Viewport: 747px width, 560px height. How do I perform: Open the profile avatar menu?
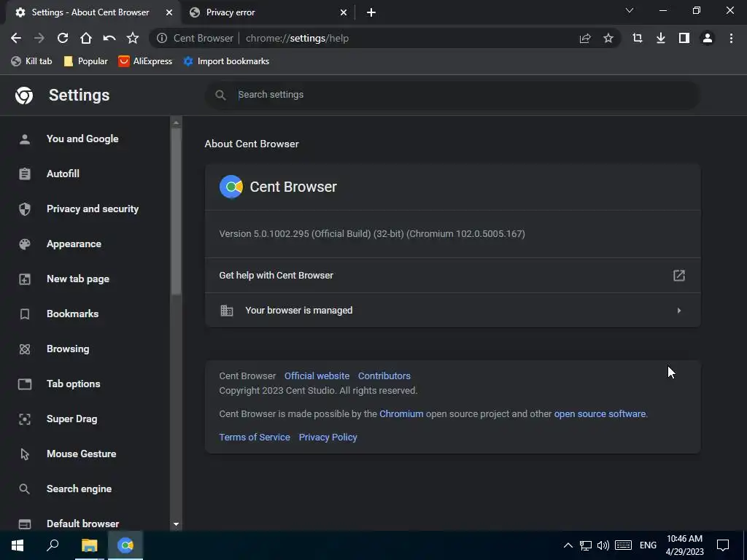pos(708,38)
